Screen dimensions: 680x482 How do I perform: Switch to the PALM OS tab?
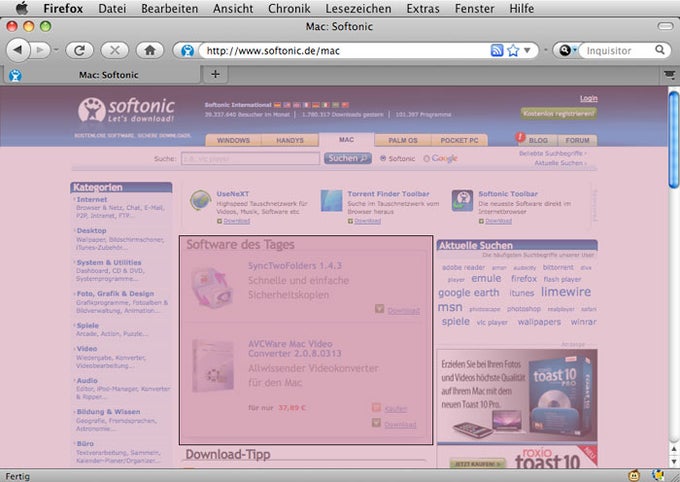(x=403, y=140)
